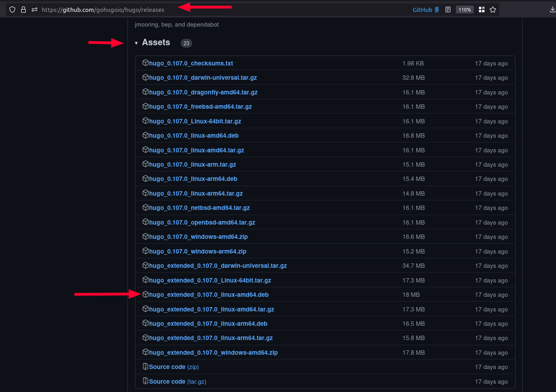Download hugo_extended_0.107.0_linux-arm64.deb

click(208, 324)
